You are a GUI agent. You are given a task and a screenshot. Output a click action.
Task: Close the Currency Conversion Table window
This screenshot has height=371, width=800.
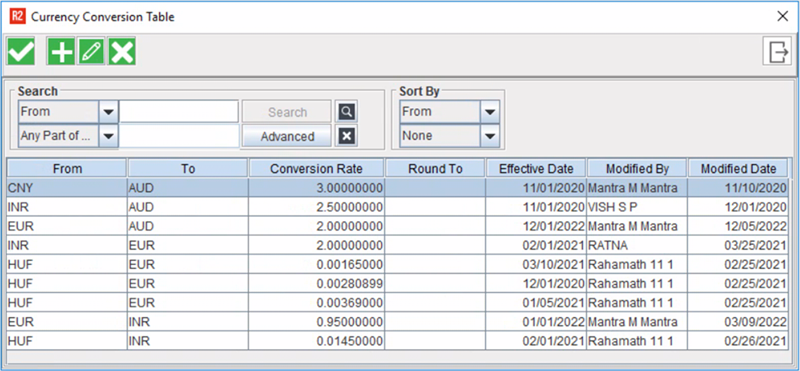coord(783,16)
